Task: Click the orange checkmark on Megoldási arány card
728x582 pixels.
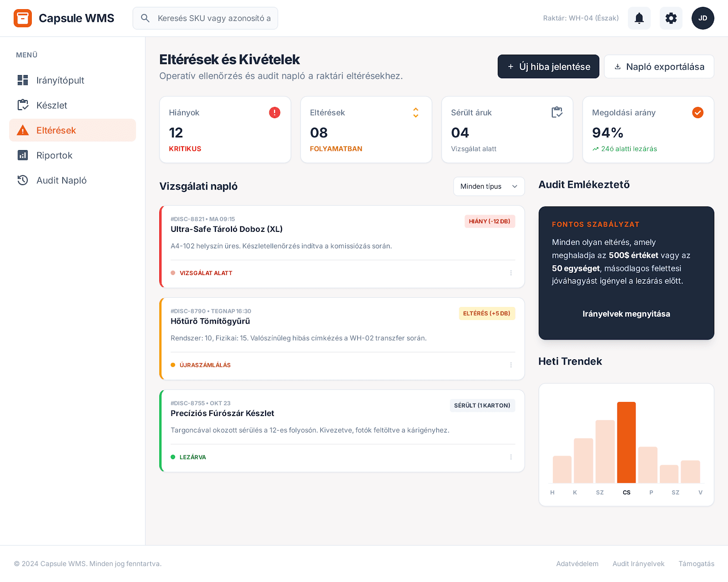Action: pos(698,112)
